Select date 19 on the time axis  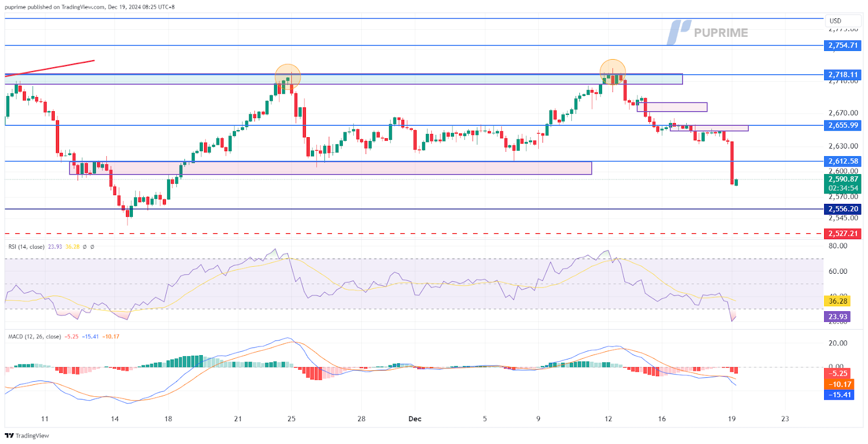[x=732, y=419]
